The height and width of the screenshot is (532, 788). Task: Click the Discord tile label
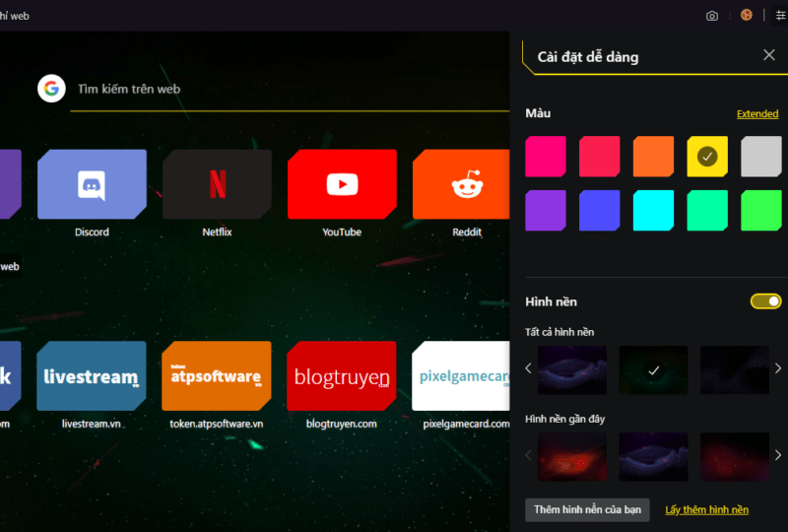(92, 233)
